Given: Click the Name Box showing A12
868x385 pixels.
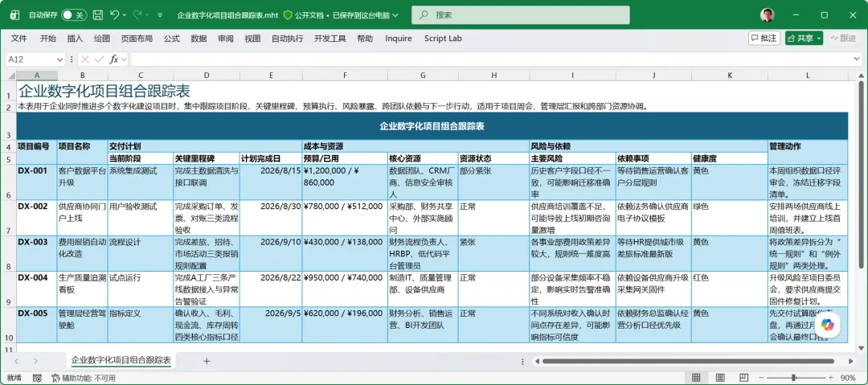Looking at the screenshot, I should click(x=31, y=59).
